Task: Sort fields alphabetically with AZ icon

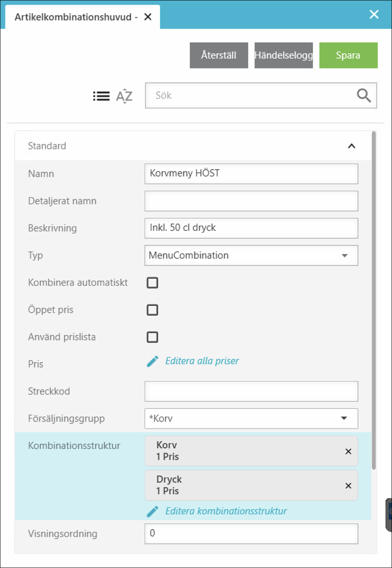Action: point(124,96)
